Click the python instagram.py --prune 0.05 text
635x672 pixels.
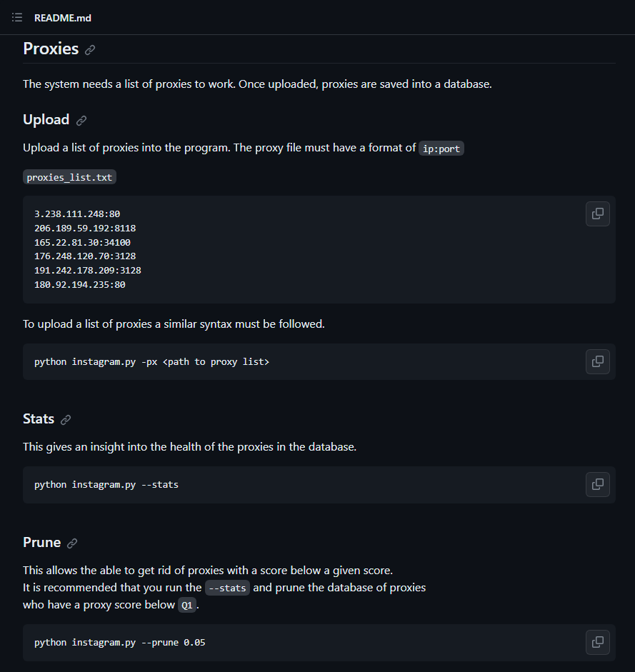coord(119,643)
